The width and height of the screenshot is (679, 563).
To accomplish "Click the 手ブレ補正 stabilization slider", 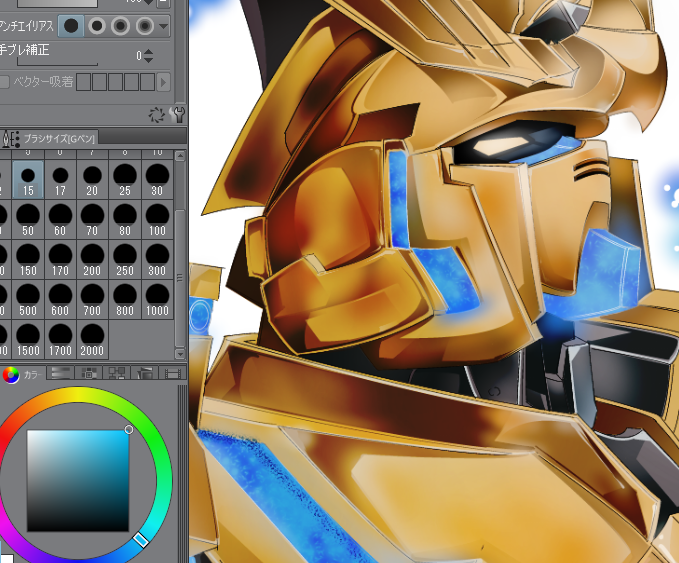I will tap(57, 63).
